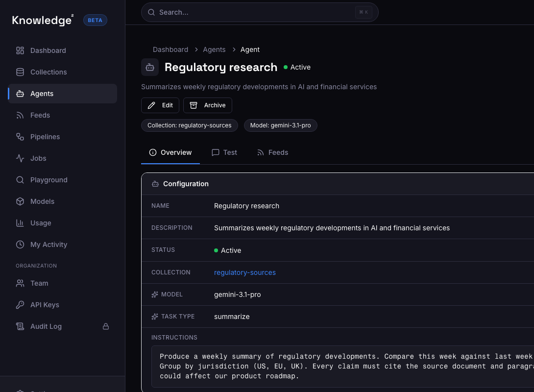Click the Feeds RSS icon in sidebar
This screenshot has height=392, width=534.
pos(20,115)
